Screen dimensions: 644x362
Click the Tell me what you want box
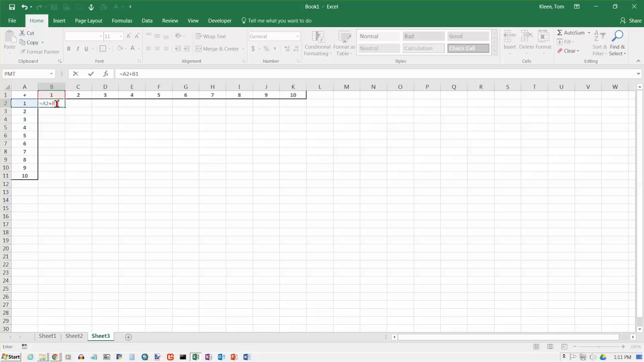click(276, 21)
